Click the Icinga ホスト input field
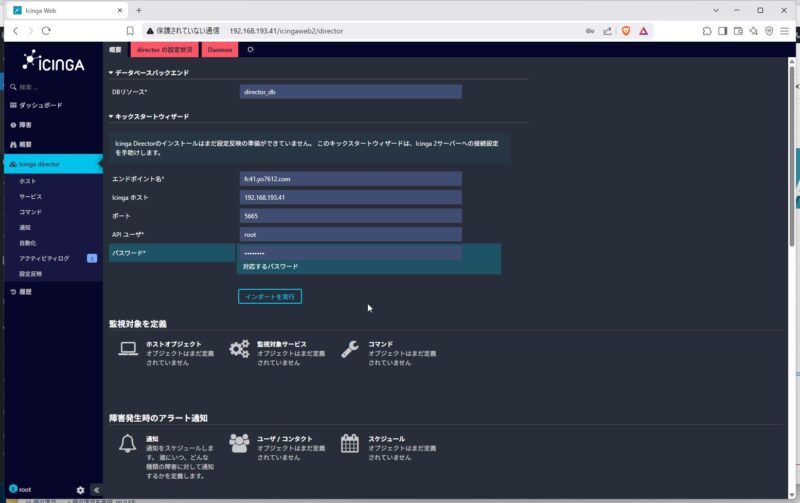Viewport: 800px width, 503px height. (x=351, y=197)
